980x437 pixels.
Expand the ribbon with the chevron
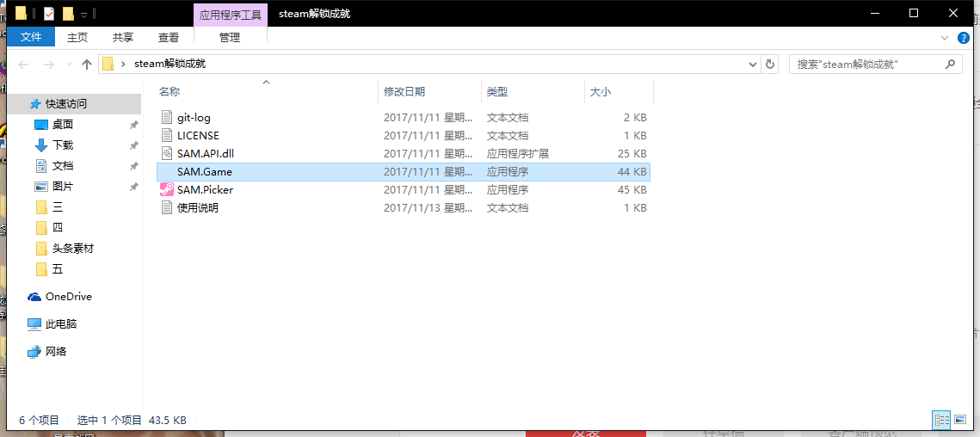tap(945, 38)
